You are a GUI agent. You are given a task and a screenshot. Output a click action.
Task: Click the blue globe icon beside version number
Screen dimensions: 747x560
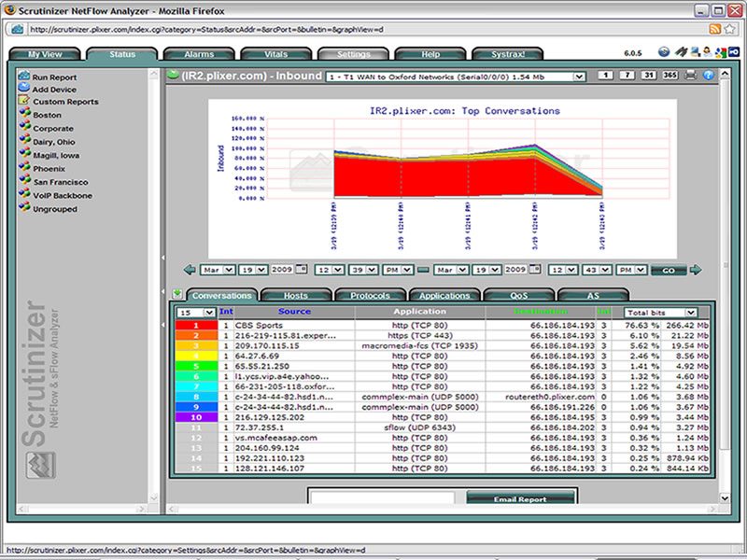(664, 52)
